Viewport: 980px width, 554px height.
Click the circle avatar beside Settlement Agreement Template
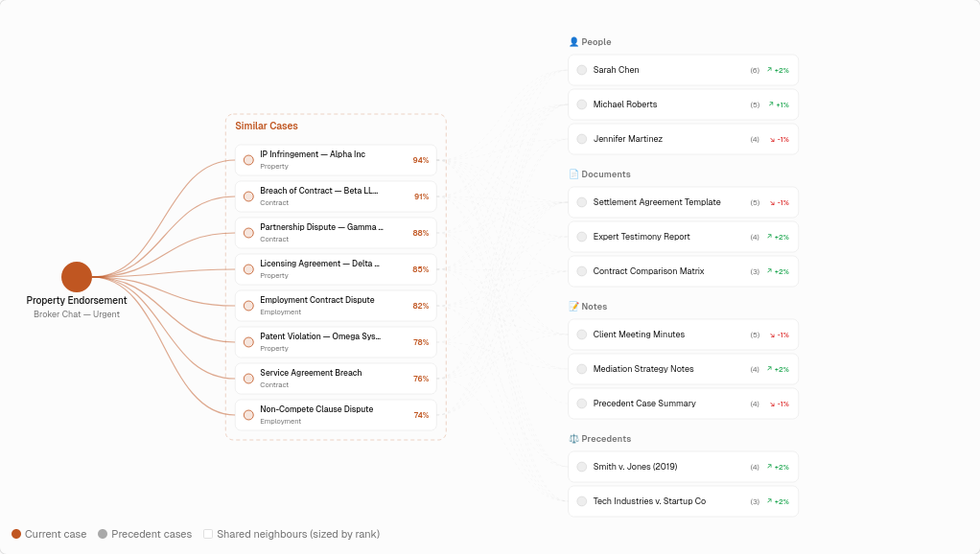point(581,202)
